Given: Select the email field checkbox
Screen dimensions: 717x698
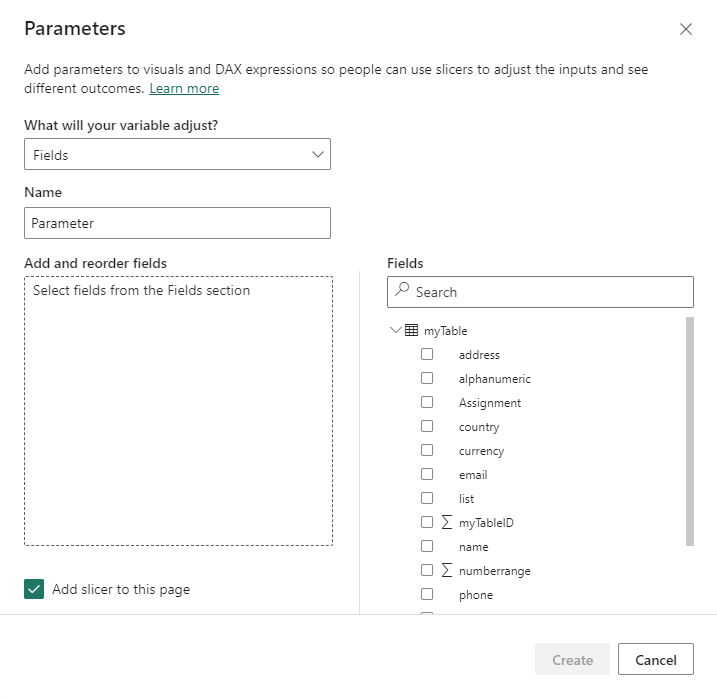Looking at the screenshot, I should click(427, 474).
